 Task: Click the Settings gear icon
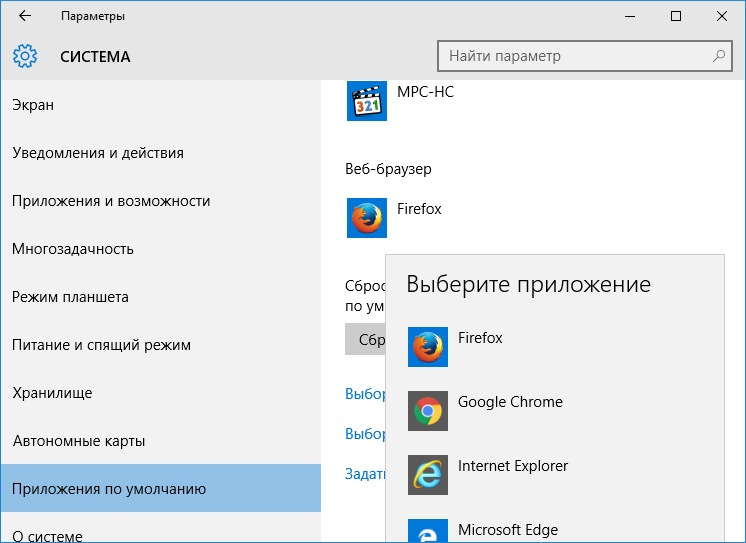(x=25, y=56)
